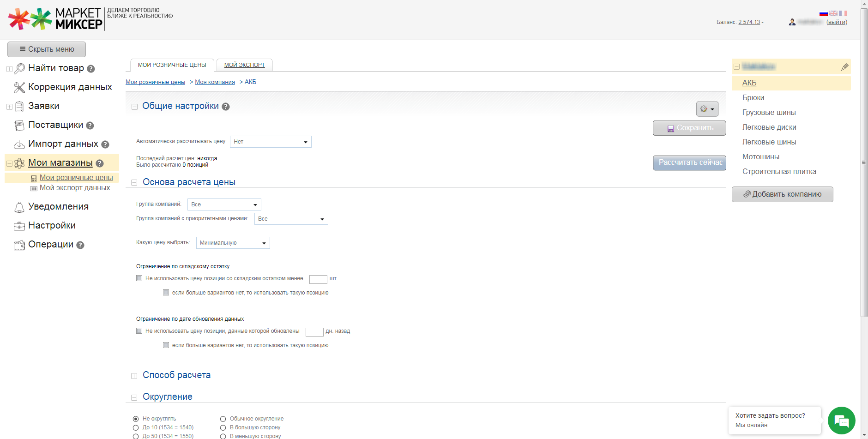Check the 'если больше вариантов' box under date limit
868x439 pixels.
point(166,345)
